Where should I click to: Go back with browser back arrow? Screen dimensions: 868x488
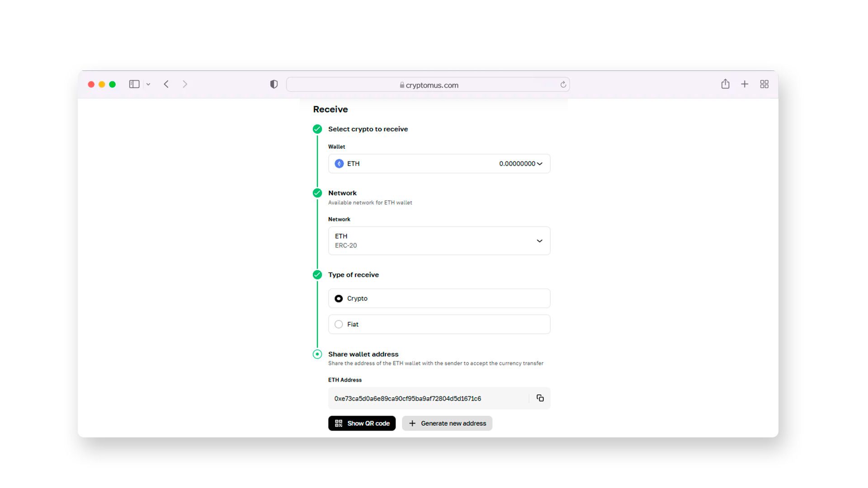click(x=166, y=84)
